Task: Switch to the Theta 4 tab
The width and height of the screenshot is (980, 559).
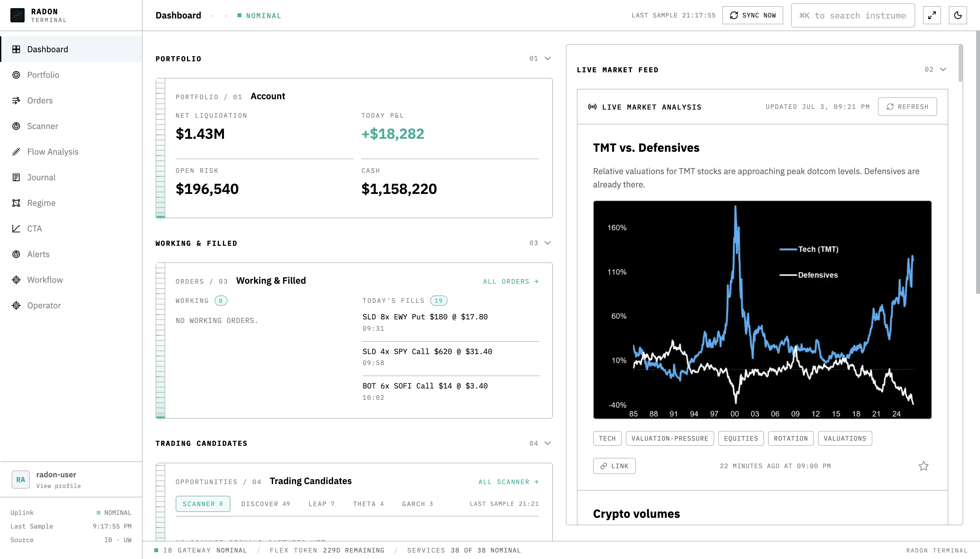Action: coord(368,504)
